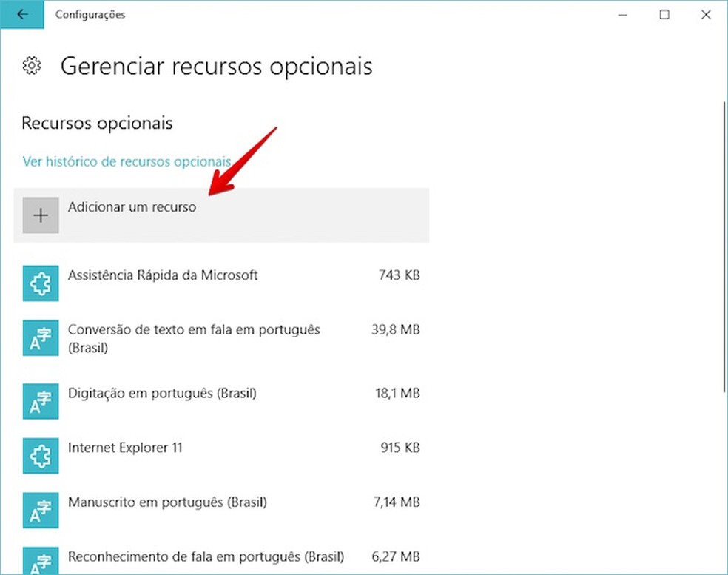Click the plus icon to add a feature
This screenshot has width=728, height=575.
41,215
